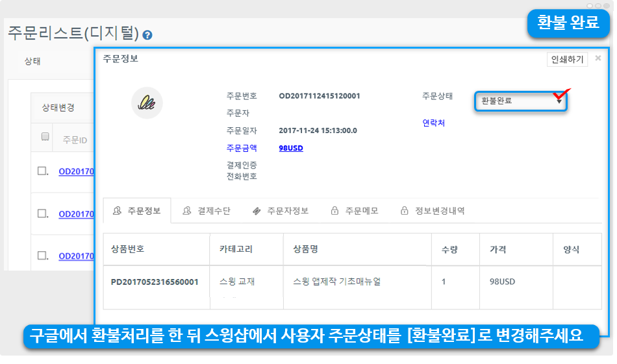Click the 연락처 contact link
The image size is (617, 364).
point(433,123)
